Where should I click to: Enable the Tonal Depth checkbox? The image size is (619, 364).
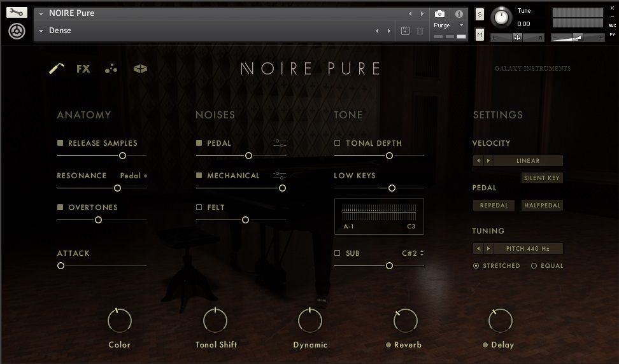[x=337, y=143]
